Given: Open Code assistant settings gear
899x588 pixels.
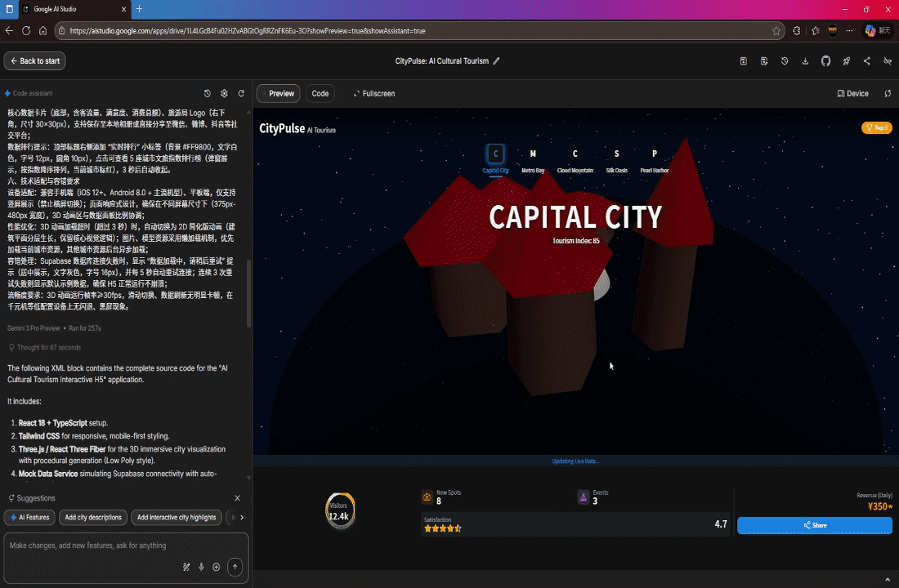Looking at the screenshot, I should (224, 93).
